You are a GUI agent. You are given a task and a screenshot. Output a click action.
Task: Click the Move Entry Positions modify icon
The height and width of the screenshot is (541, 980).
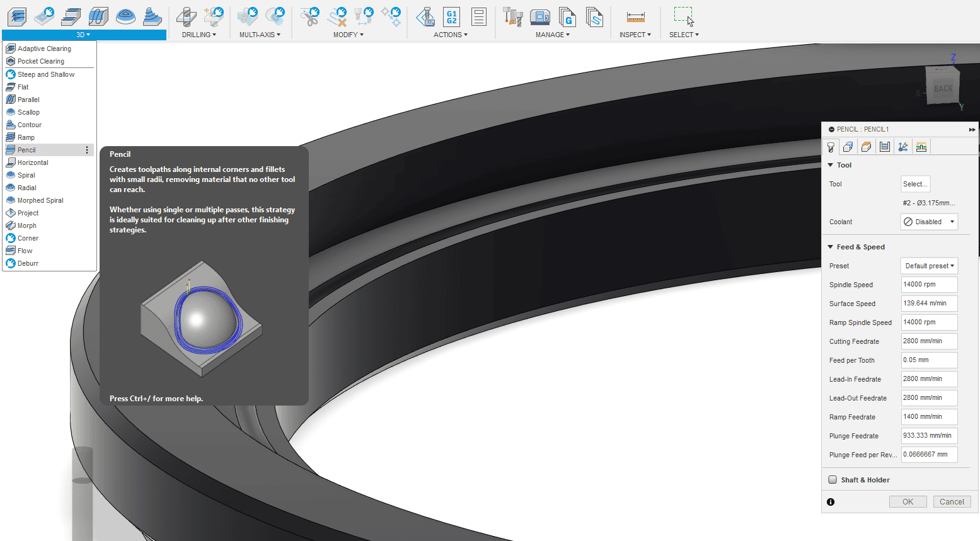coord(391,16)
